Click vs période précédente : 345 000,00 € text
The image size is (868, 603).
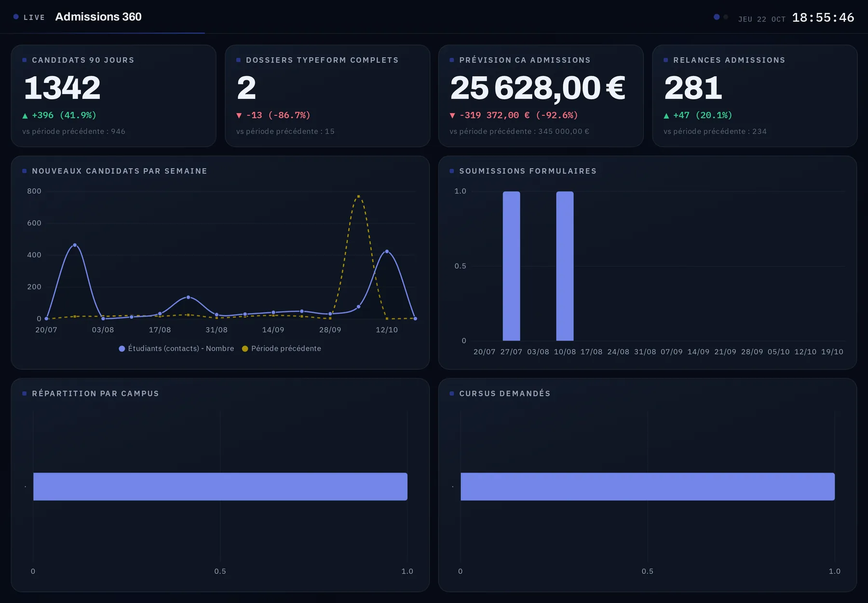tap(519, 131)
